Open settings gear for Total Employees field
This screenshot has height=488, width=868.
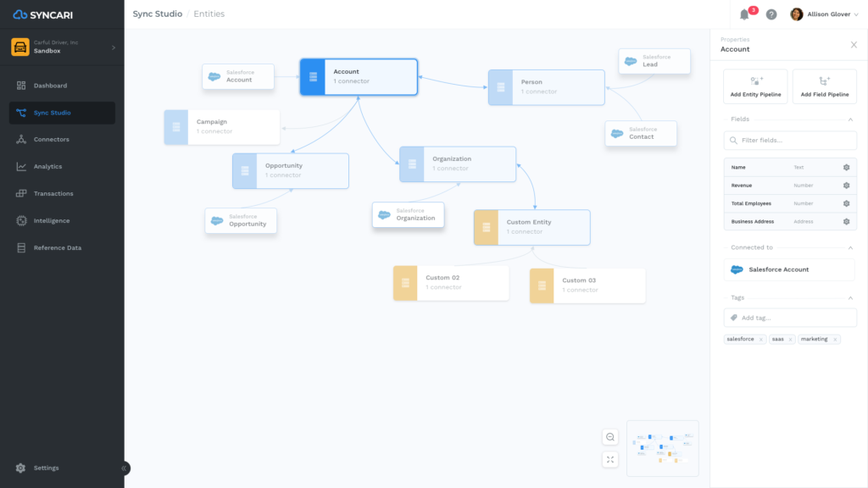[x=847, y=203]
